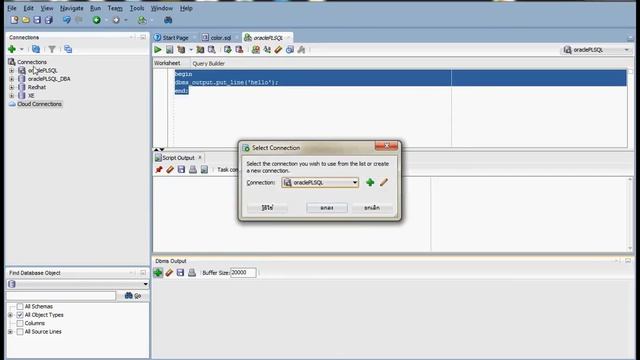The height and width of the screenshot is (360, 640).
Task: Check the Columns checkbox
Action: click(20, 323)
